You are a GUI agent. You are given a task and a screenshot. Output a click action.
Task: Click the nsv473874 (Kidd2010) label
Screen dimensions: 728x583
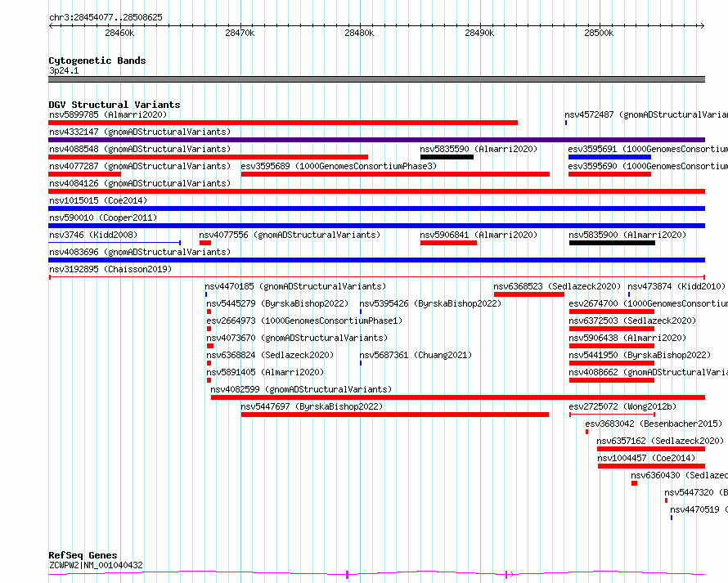coord(676,286)
